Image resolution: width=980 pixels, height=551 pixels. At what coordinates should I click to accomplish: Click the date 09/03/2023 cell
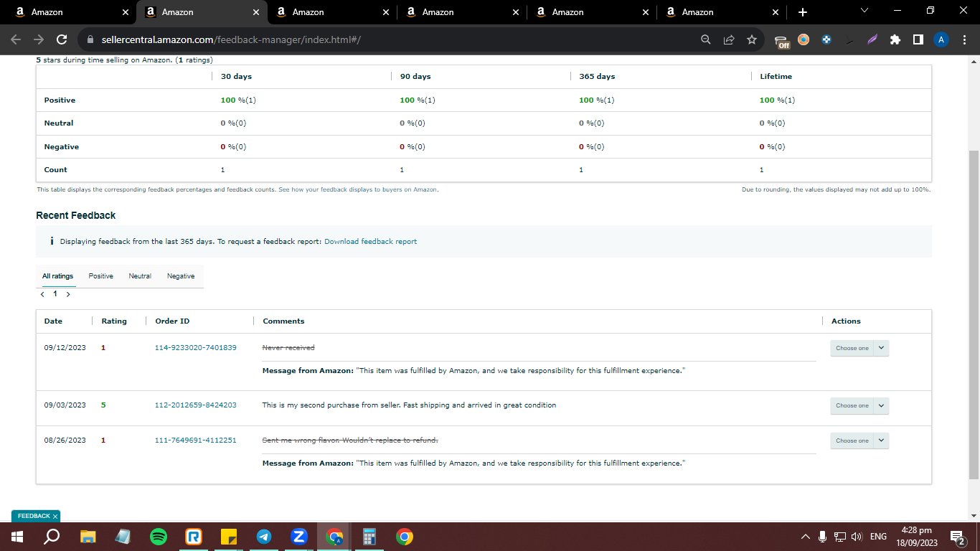(x=65, y=405)
